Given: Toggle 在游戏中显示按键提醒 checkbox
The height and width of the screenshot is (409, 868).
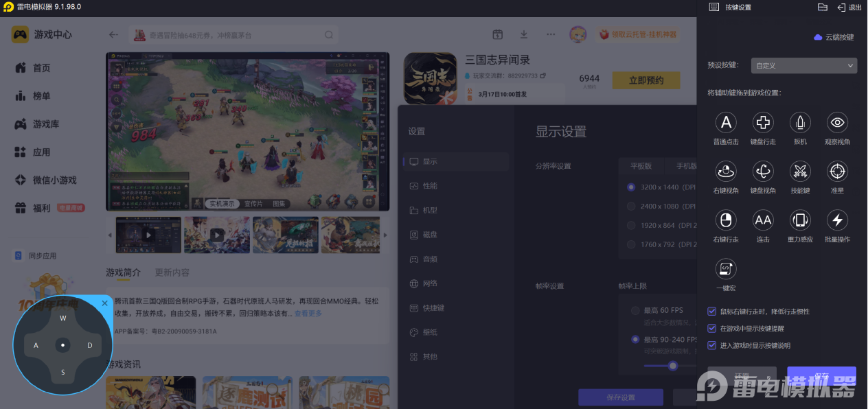Looking at the screenshot, I should (x=712, y=329).
